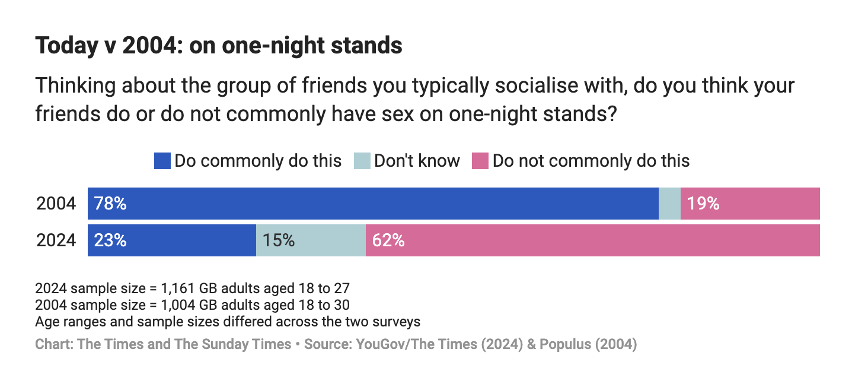Click the light blue 'Don't know' legend swatch

[x=362, y=161]
